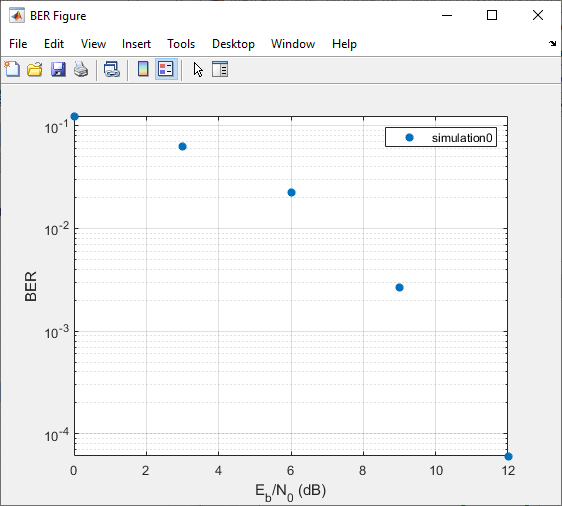This screenshot has height=506, width=562.
Task: Open the Help menu
Action: click(x=344, y=44)
